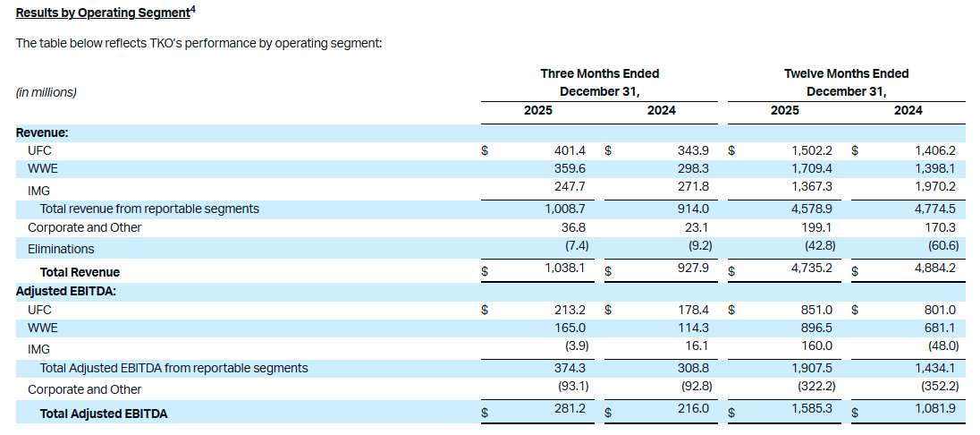Image resolution: width=980 pixels, height=435 pixels.
Task: Select segment EBITDA total 374.3
Action: click(570, 367)
